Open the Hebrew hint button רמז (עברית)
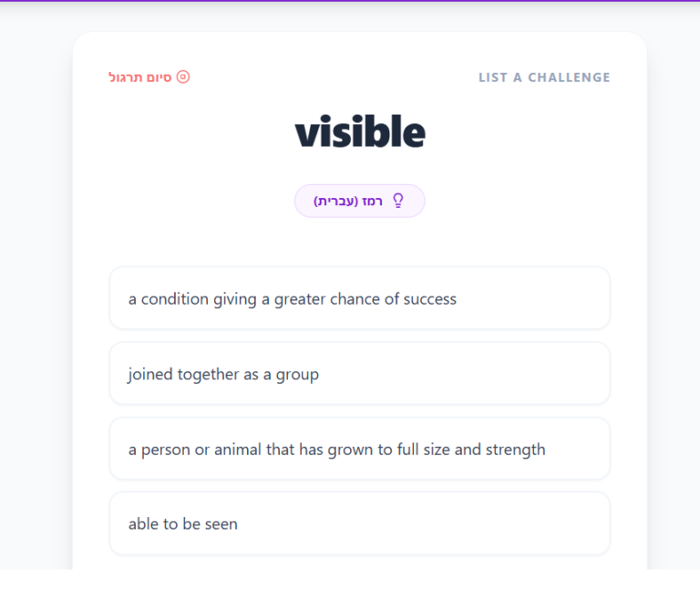This screenshot has height=612, width=700. tap(359, 201)
